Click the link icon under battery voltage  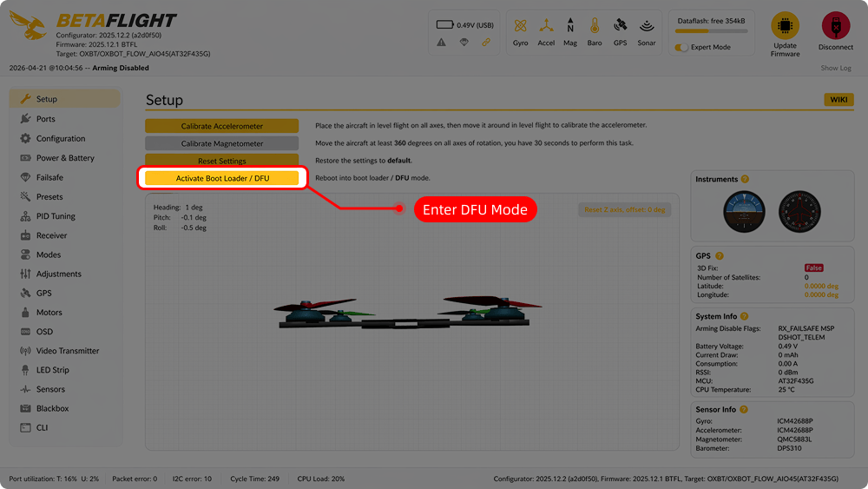486,42
